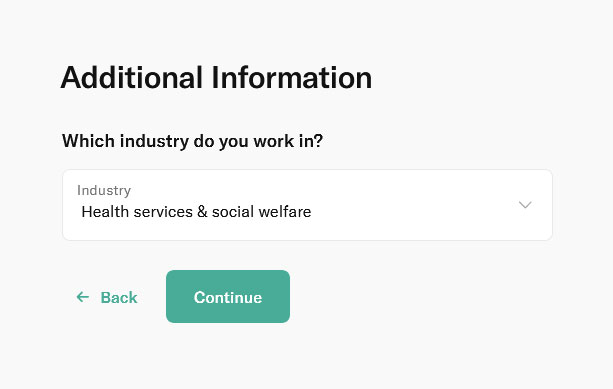Tap the down-chevron to show industry options

[x=525, y=205]
